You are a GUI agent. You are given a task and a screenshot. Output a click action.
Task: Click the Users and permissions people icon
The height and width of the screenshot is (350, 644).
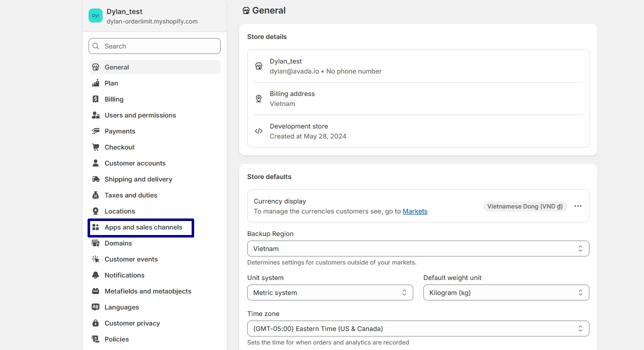coord(96,115)
